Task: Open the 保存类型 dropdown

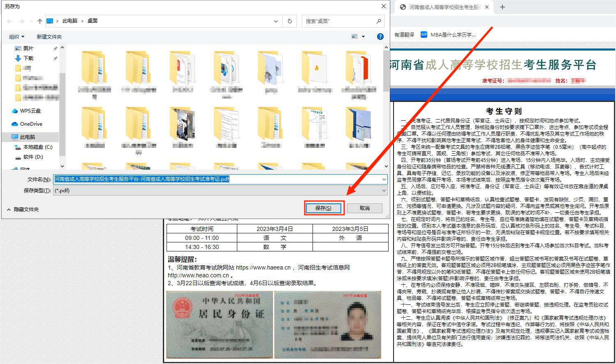Action: coord(384,191)
